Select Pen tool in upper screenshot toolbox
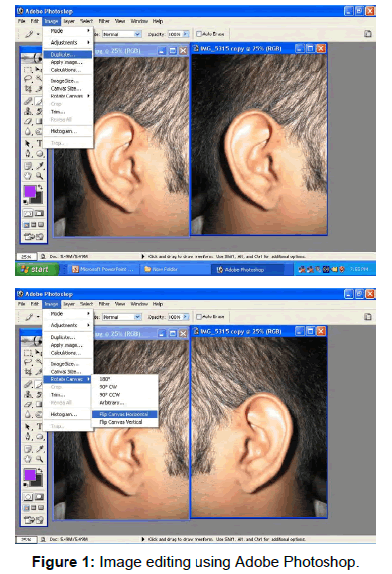Screen dimensions: 392x574 (x=28, y=153)
